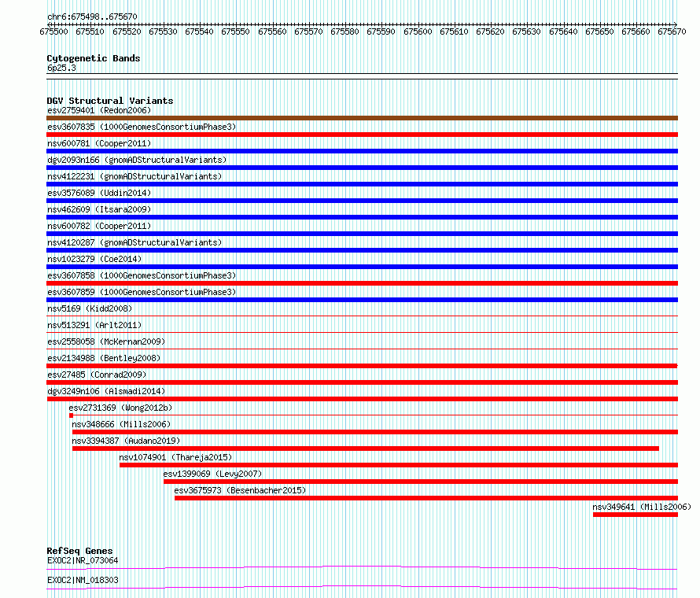This screenshot has width=700, height=598.
Task: Click the blue bar under nsv600781
Action: (x=362, y=151)
